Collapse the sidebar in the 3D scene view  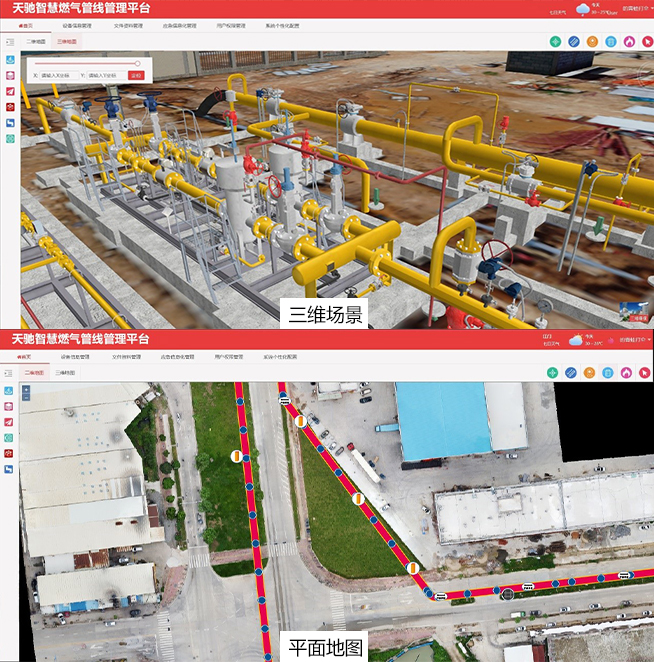9,43
